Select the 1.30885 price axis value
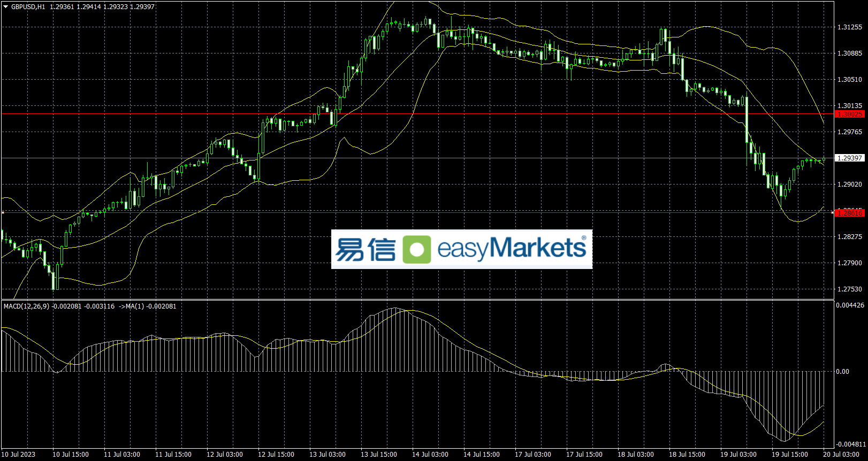Viewport: 868px width, 461px height. [850, 53]
